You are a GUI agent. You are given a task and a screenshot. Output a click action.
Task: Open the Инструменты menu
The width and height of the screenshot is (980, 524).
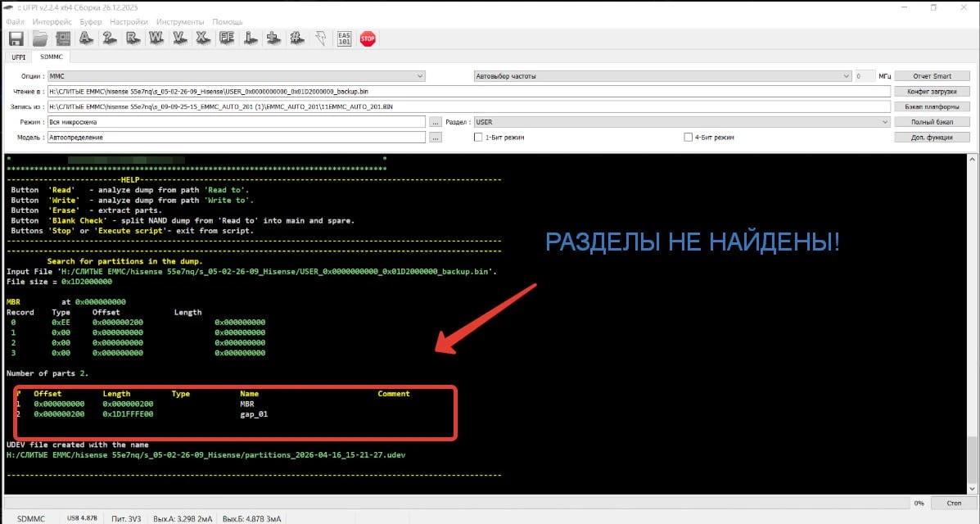click(x=180, y=22)
